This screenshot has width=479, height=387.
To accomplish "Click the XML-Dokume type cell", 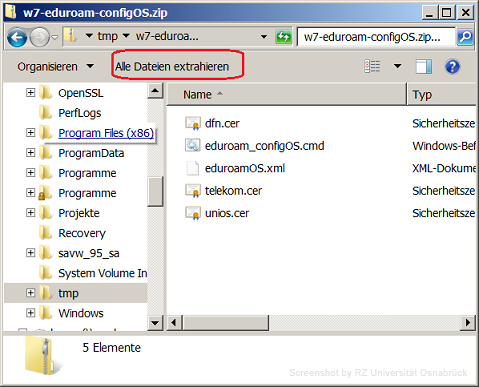I will coord(444,168).
